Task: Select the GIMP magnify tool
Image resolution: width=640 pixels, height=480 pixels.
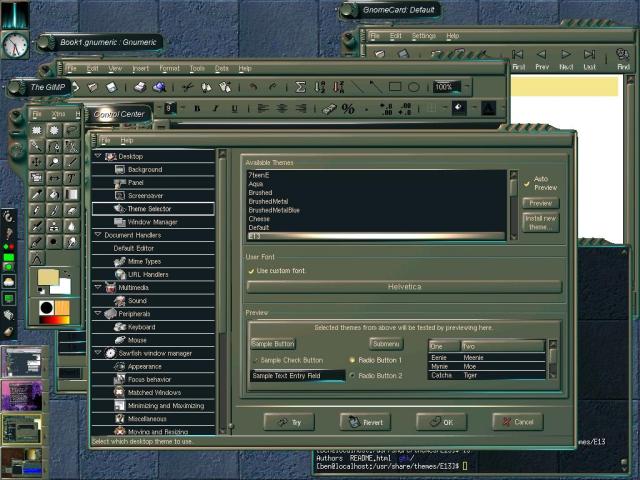Action: click(54, 162)
